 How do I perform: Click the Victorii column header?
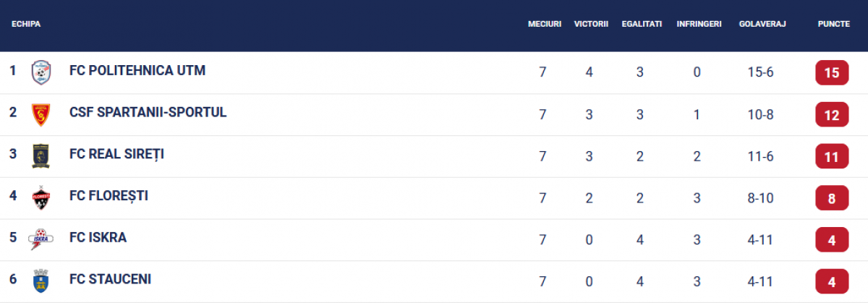coord(591,24)
